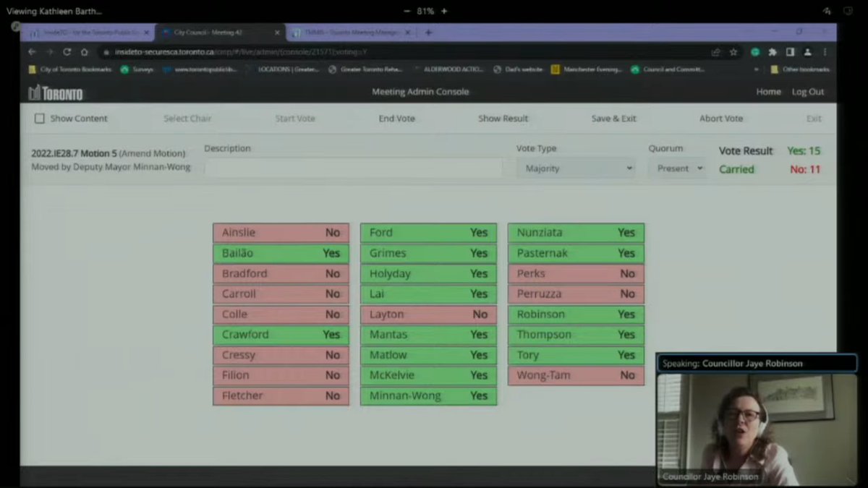The height and width of the screenshot is (488, 868).
Task: Toggle Crawford's Yes vote tile
Action: [x=281, y=335]
